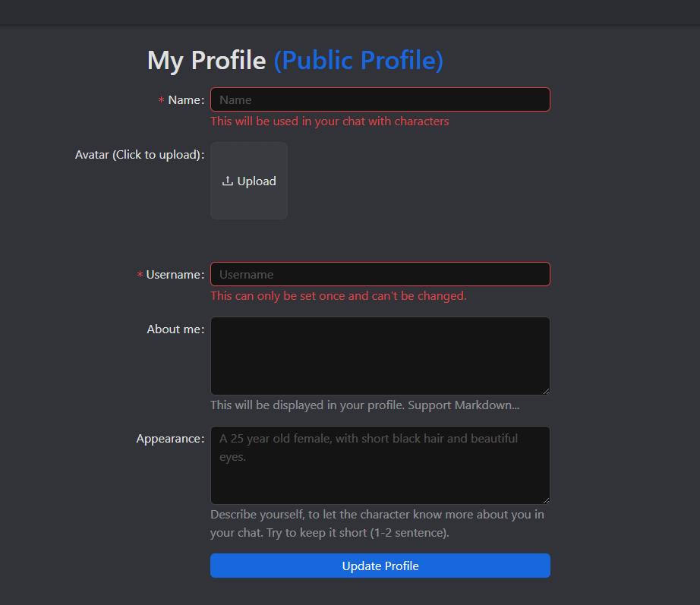Screen dimensions: 700x605
Task: Click the My Profile heading text
Action: [207, 60]
